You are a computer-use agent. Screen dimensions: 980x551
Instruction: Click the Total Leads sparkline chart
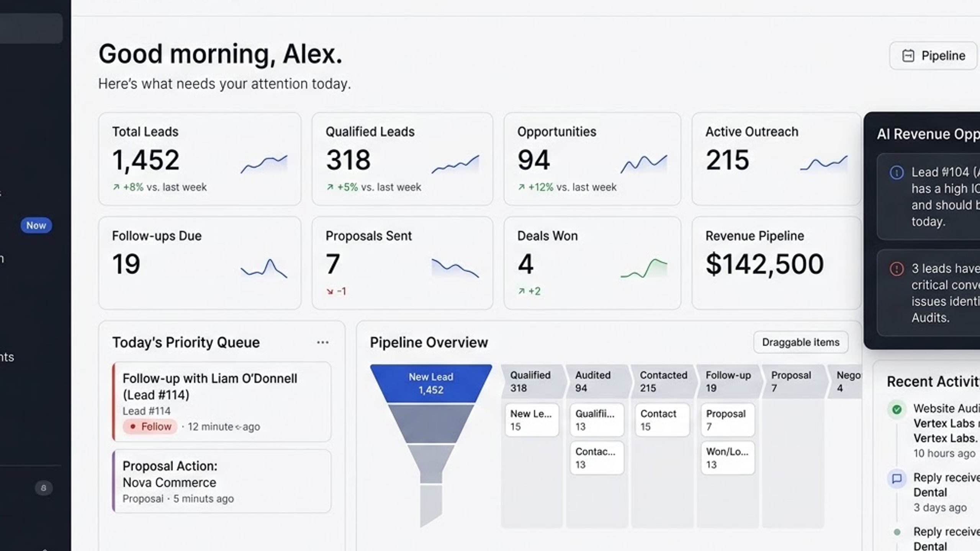pyautogui.click(x=264, y=164)
